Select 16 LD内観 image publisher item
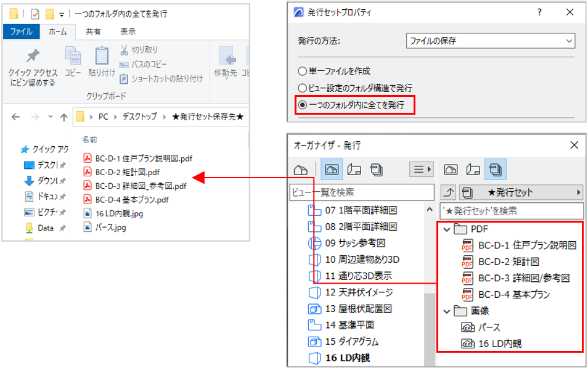Screen dimensions: 588x370 point(491,343)
